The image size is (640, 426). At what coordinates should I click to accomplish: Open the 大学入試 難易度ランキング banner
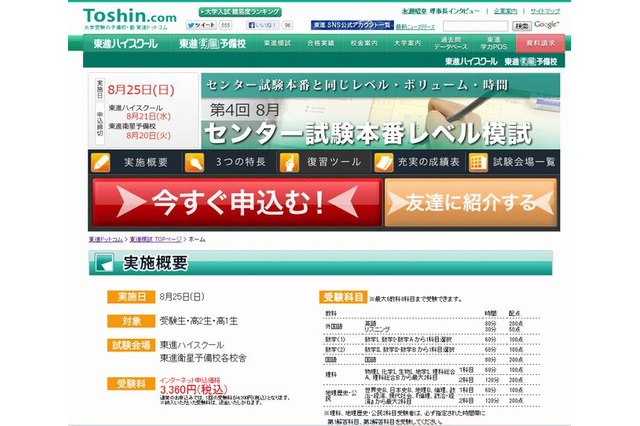(x=240, y=12)
